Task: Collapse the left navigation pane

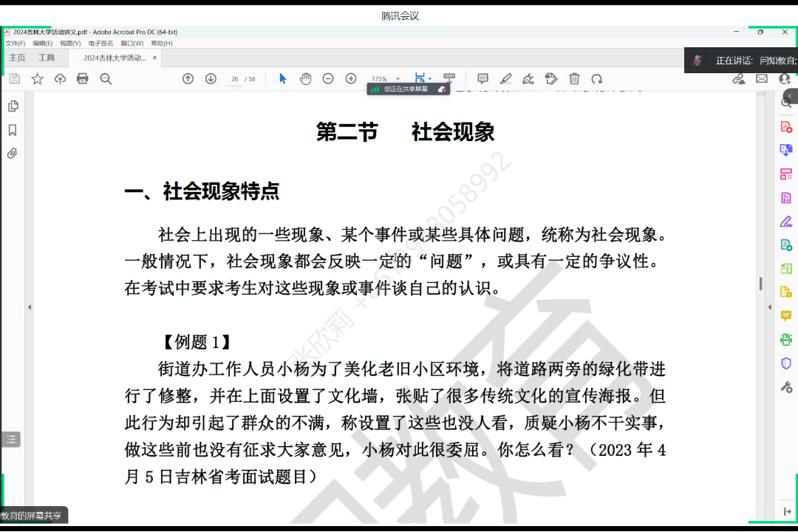Action: tap(30, 307)
